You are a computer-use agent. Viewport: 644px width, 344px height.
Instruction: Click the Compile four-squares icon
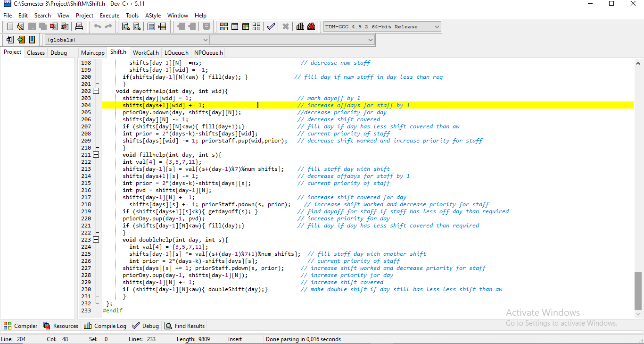(224, 27)
